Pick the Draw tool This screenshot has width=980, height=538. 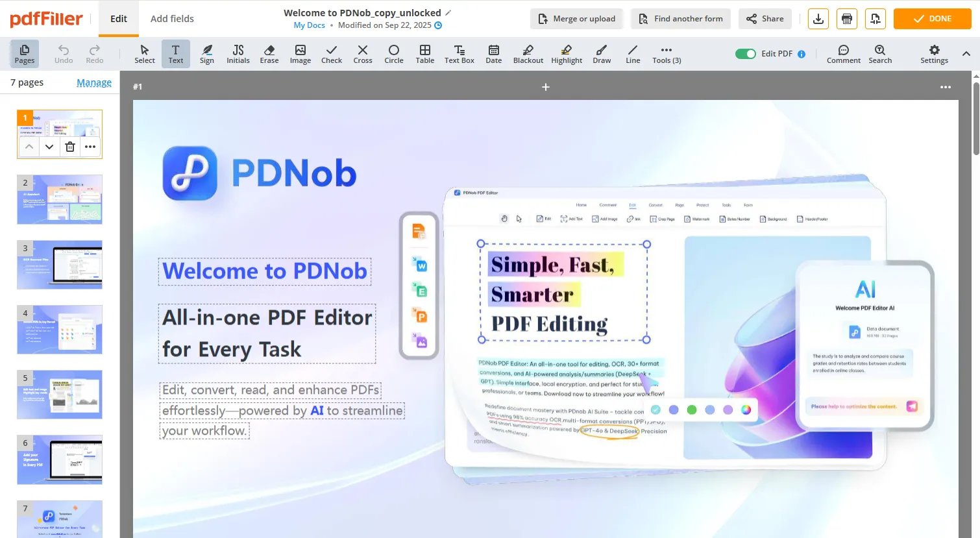pyautogui.click(x=602, y=54)
